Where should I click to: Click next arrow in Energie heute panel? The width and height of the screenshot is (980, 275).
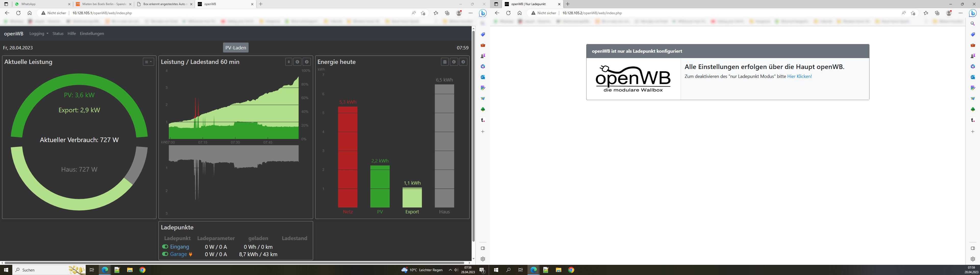pyautogui.click(x=463, y=62)
